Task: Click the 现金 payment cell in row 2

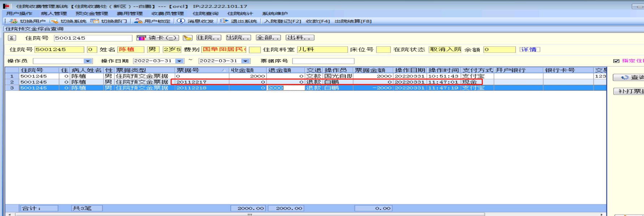Action: point(477,82)
